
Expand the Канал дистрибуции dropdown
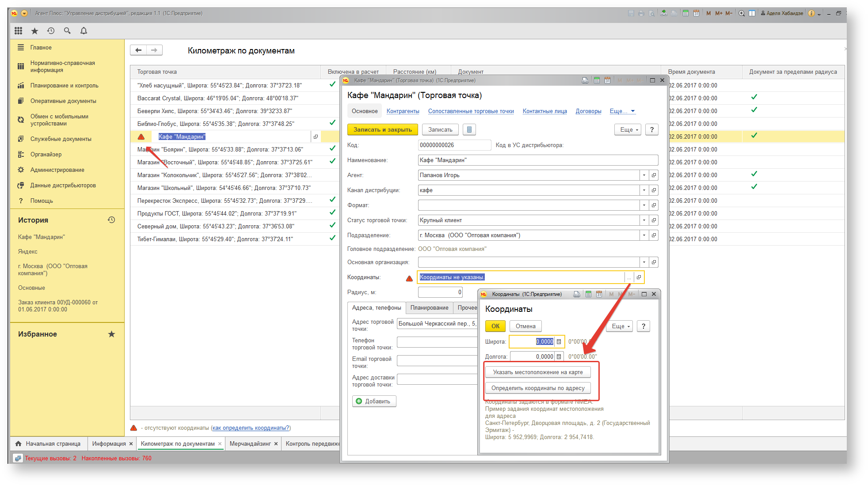tap(644, 190)
